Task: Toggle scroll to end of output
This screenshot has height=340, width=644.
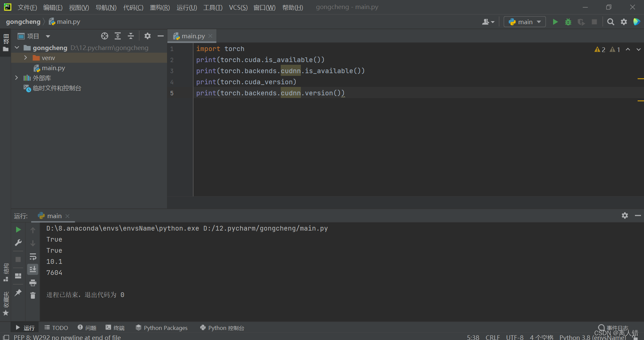Action: coord(33,270)
